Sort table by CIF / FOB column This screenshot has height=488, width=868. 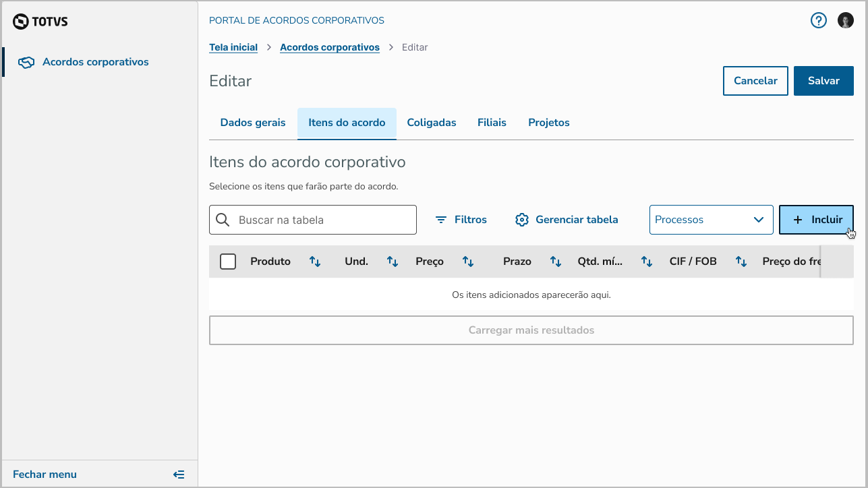[741, 262]
